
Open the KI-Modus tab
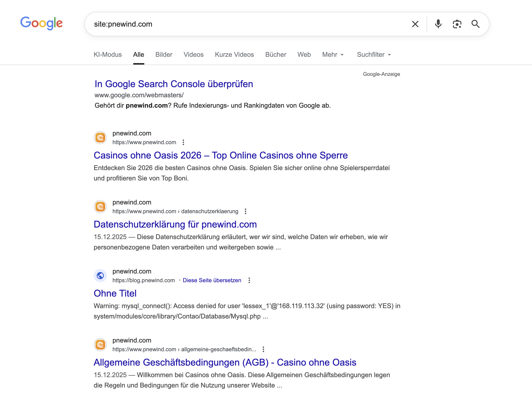(x=108, y=55)
